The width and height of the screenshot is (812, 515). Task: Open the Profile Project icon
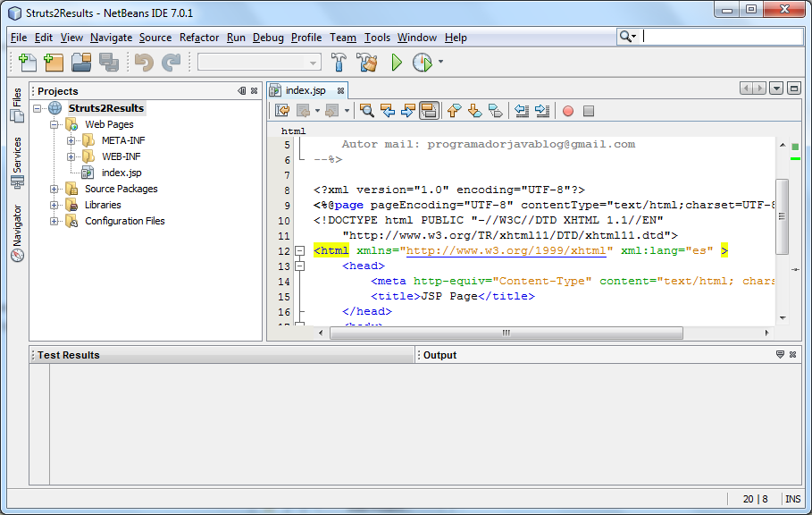420,62
